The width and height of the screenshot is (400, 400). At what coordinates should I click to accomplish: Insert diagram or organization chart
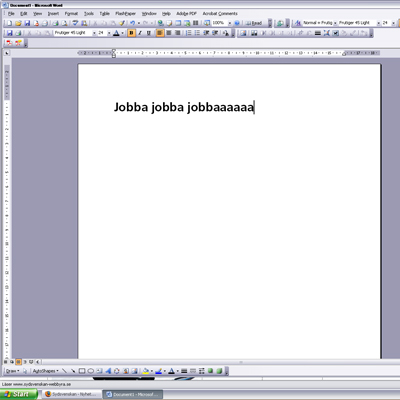click(x=117, y=371)
